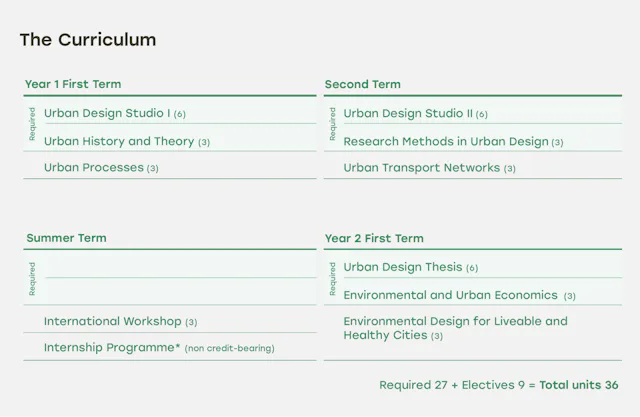Select the Summer Term header
Screen dimensions: 640x417
point(66,238)
